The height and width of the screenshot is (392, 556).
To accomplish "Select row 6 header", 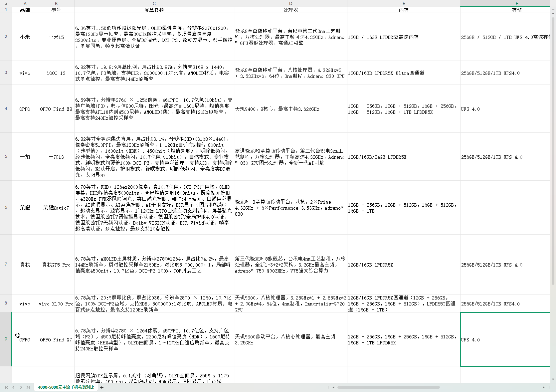I will coord(6,208).
